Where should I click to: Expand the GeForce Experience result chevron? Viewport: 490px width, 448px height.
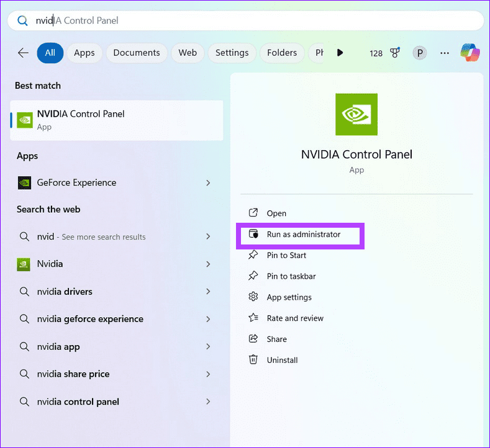[208, 183]
